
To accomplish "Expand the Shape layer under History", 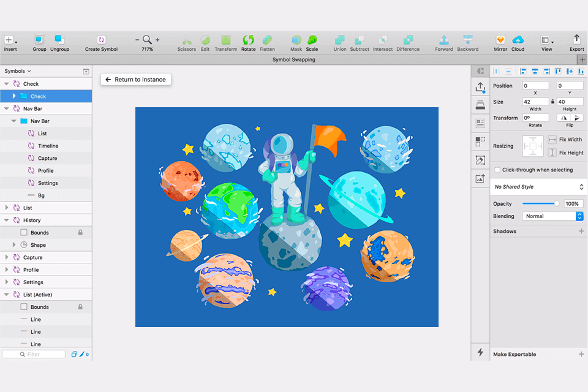I will [14, 244].
